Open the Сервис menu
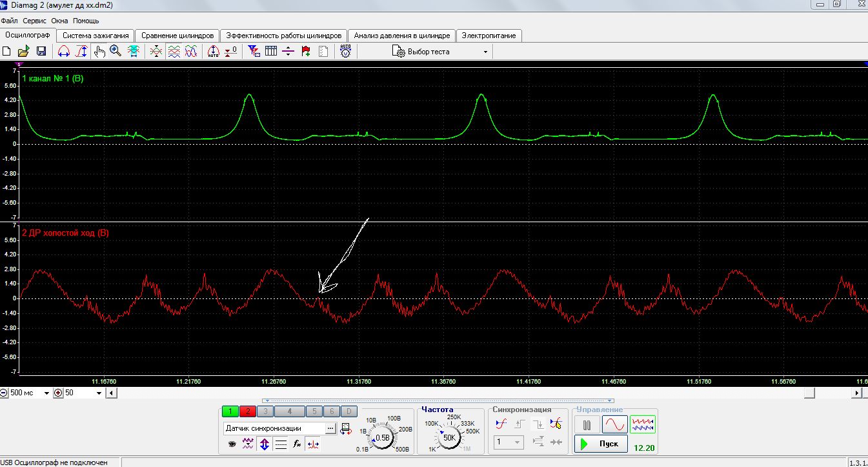Image resolution: width=868 pixels, height=467 pixels. [x=35, y=21]
